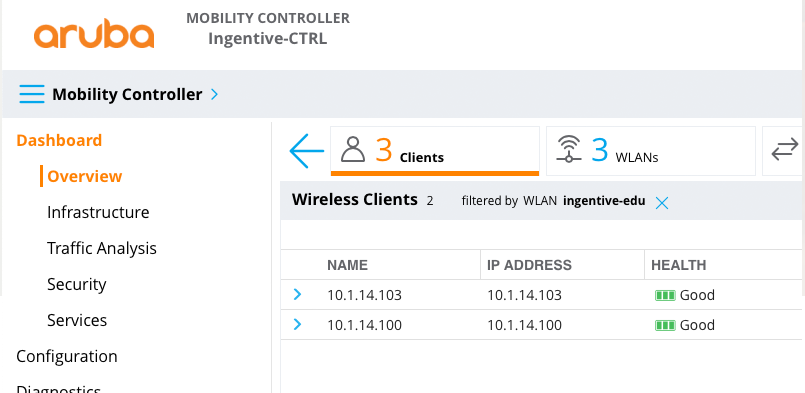Sort by the HEALTH column header
The height and width of the screenshot is (393, 805).
[679, 265]
